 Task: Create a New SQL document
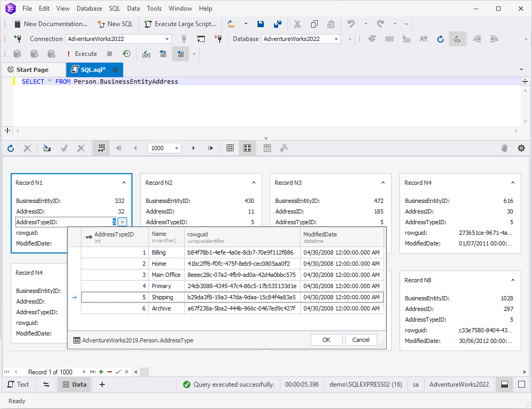coord(115,24)
